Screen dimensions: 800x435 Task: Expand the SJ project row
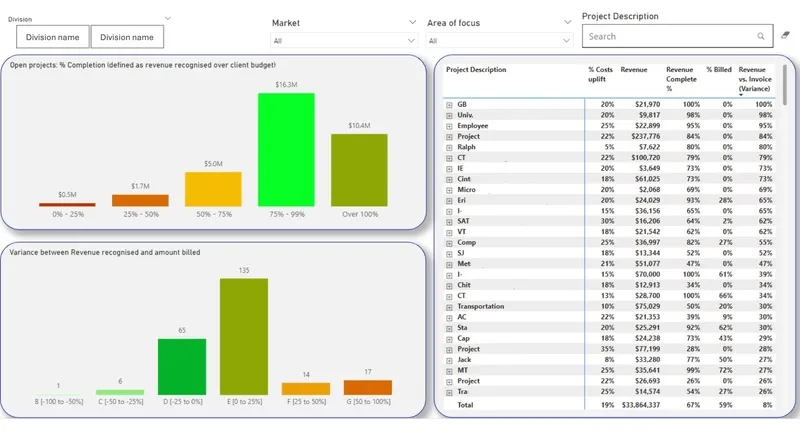(x=449, y=254)
